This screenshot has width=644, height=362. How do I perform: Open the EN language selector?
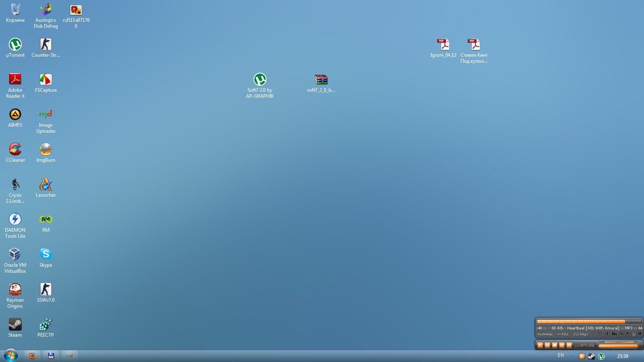pyautogui.click(x=561, y=356)
